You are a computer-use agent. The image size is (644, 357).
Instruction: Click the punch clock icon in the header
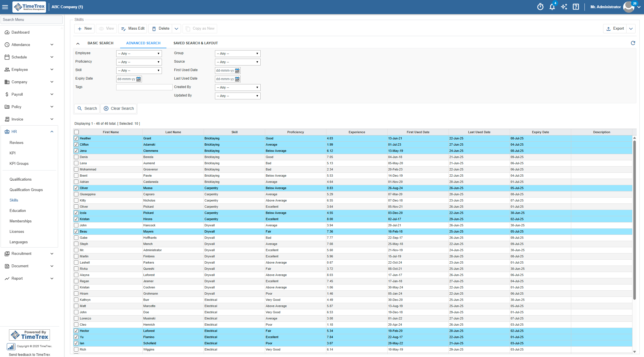point(540,6)
